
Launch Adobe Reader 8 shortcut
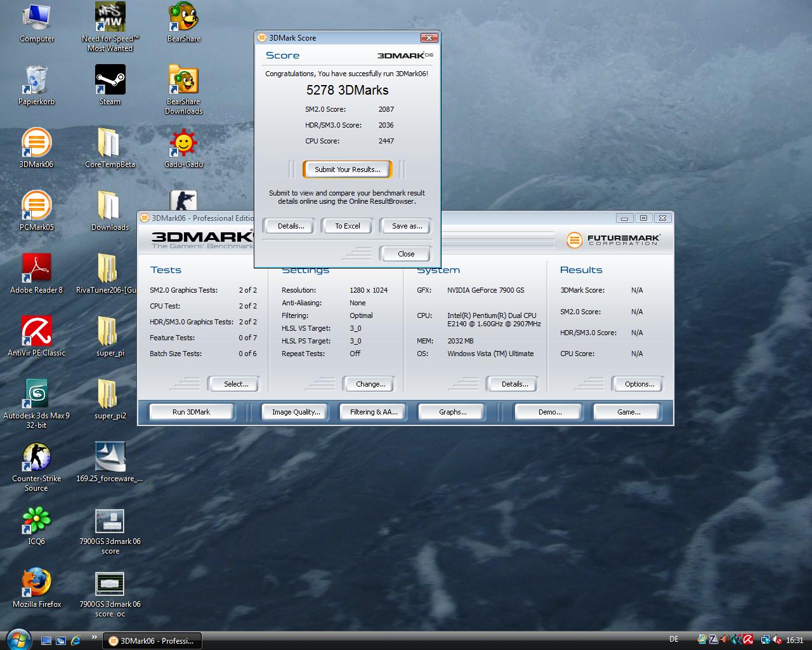point(36,274)
